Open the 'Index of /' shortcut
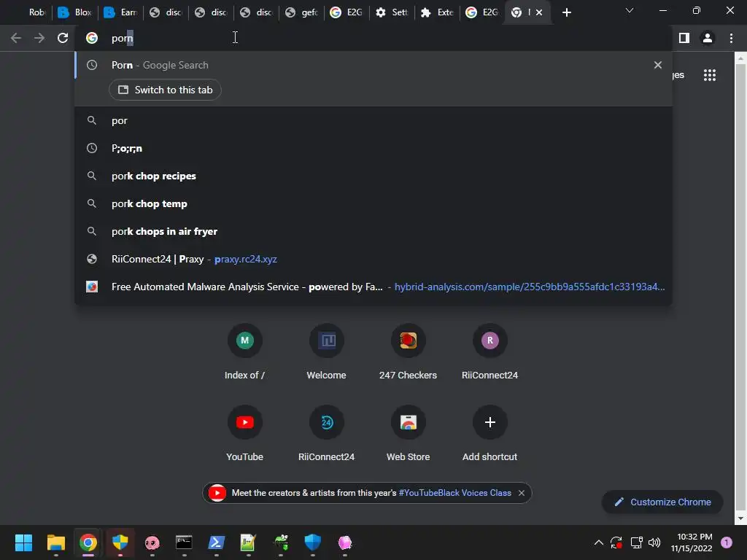Viewport: 747px width, 560px height. 244,352
